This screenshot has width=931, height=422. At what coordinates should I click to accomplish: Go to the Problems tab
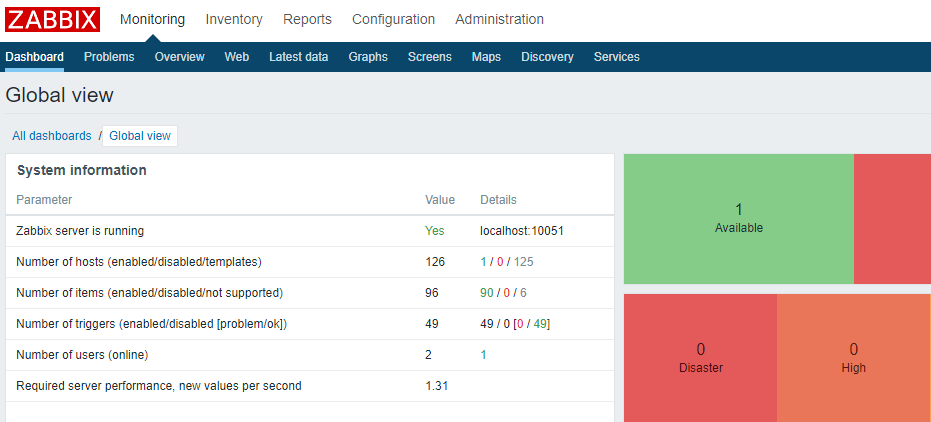pyautogui.click(x=109, y=57)
